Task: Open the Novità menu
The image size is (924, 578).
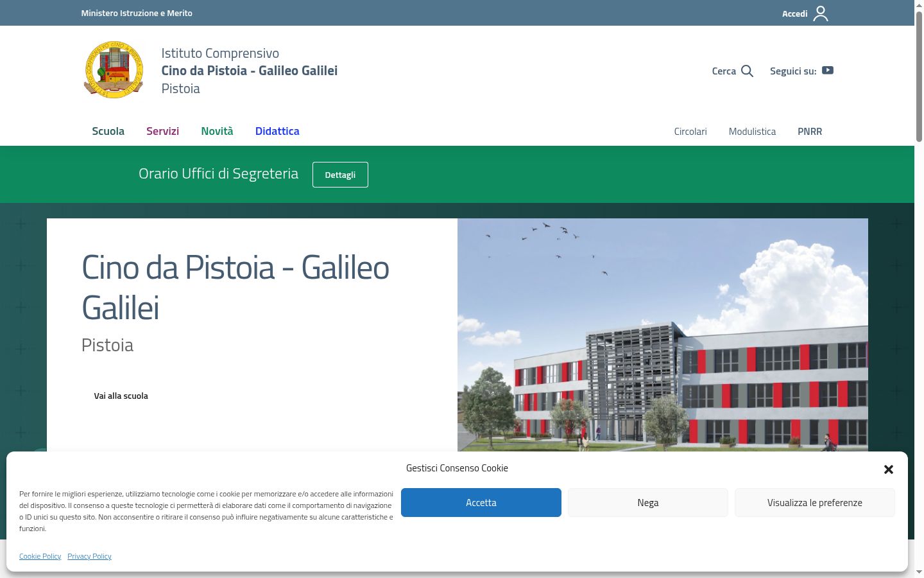Action: (x=217, y=131)
